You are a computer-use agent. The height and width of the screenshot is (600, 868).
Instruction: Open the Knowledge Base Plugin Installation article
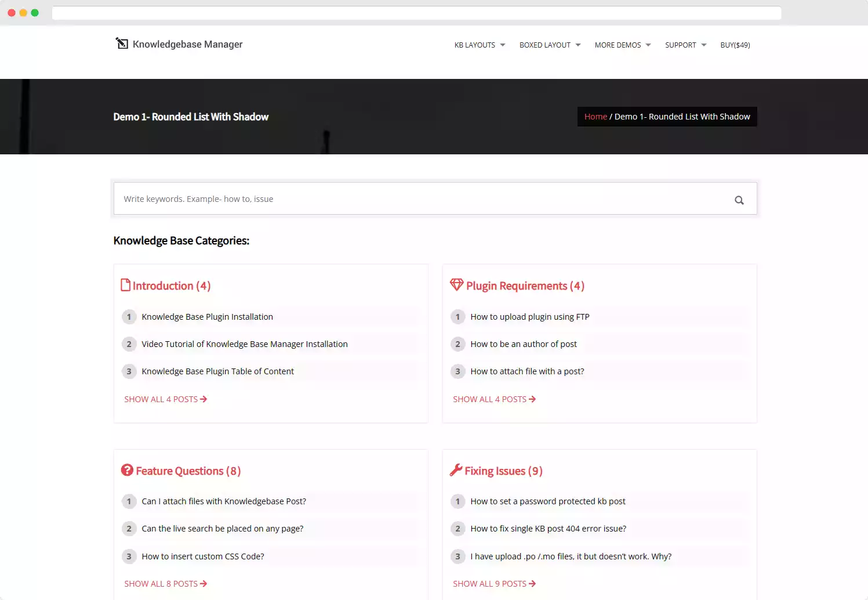(x=207, y=316)
